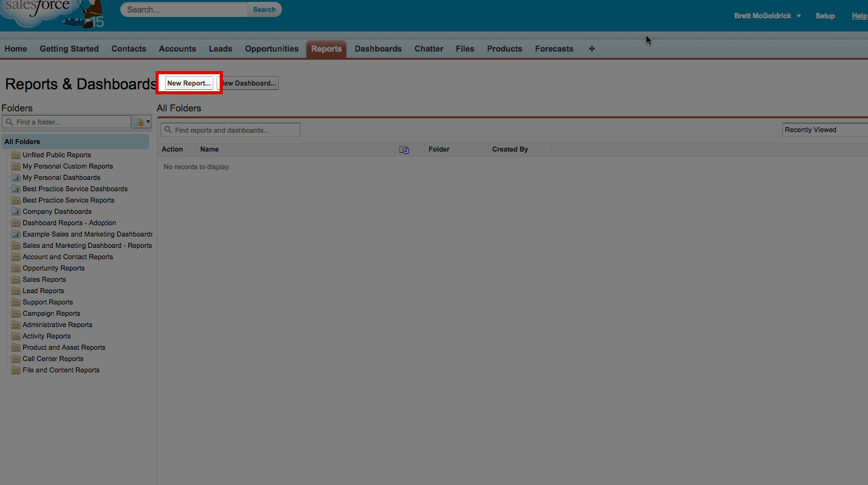Click the Best Practice Service Dashboards icon
The image size is (868, 485).
pos(16,189)
